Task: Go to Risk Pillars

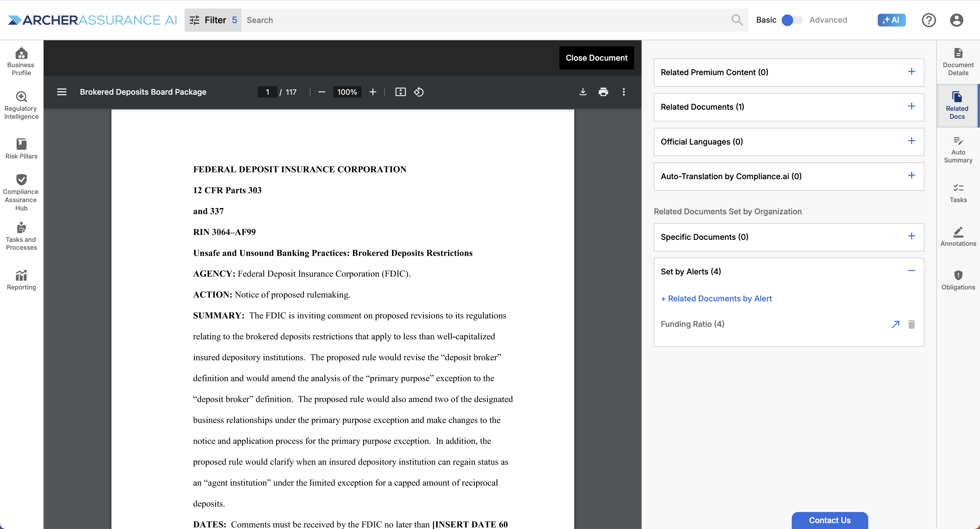Action: (21, 149)
